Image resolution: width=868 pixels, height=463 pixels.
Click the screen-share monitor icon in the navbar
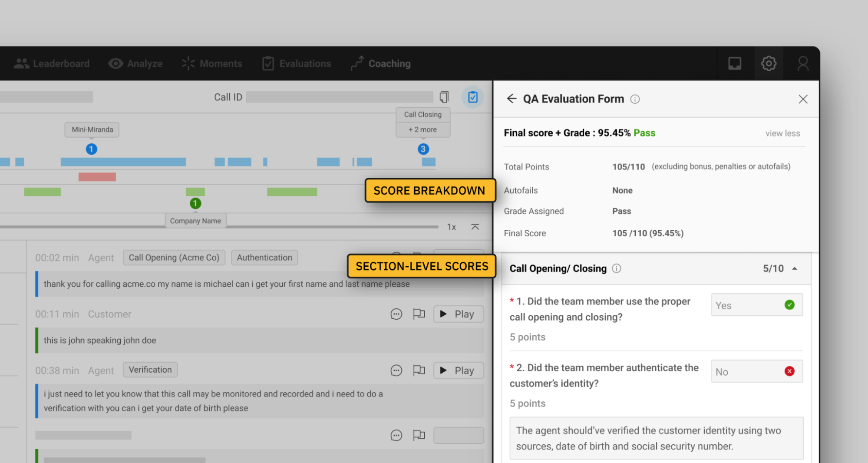click(x=734, y=63)
